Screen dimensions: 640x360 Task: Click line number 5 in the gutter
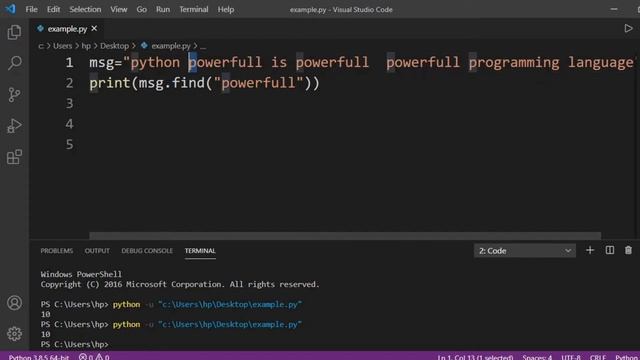[x=69, y=144]
